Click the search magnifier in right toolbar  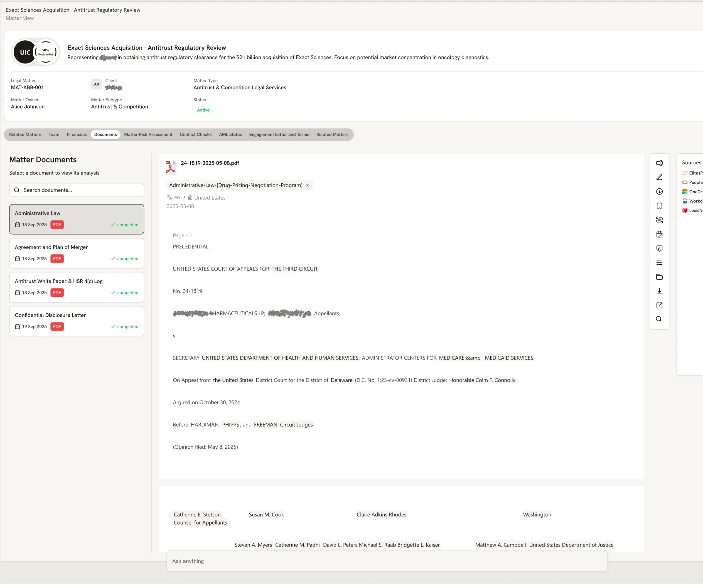[658, 319]
